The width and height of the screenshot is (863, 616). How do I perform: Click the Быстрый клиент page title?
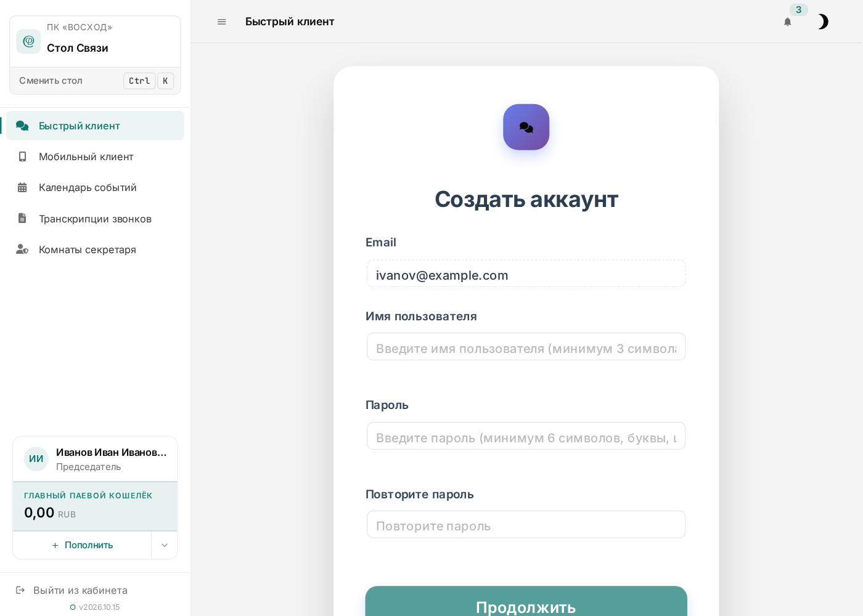tap(290, 22)
